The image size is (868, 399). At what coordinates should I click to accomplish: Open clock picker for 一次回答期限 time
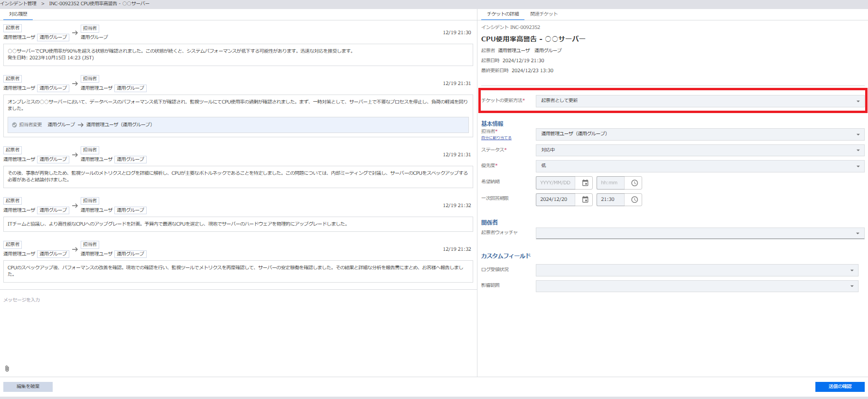[635, 199]
